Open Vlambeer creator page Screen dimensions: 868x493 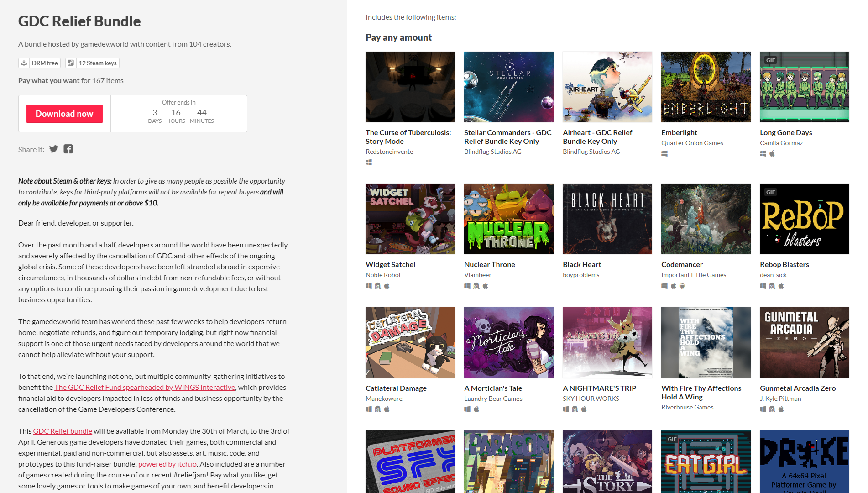[478, 275]
